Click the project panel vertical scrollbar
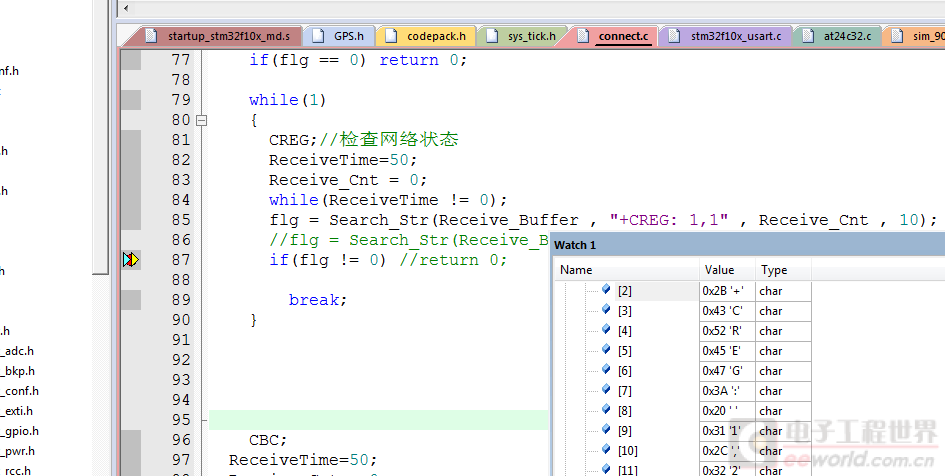The height and width of the screenshot is (476, 945). point(100,137)
